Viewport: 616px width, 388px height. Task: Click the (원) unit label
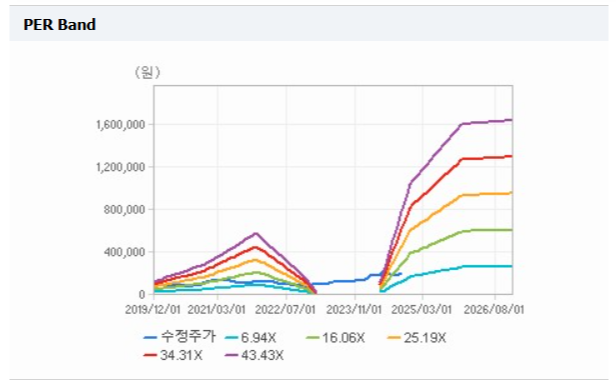point(148,72)
